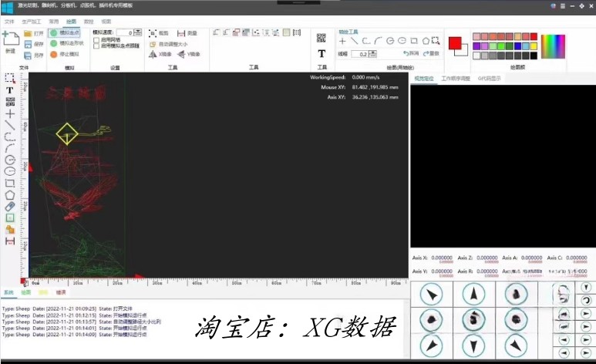
Task: Switch to the 工作顺序调整 tab
Action: click(456, 79)
